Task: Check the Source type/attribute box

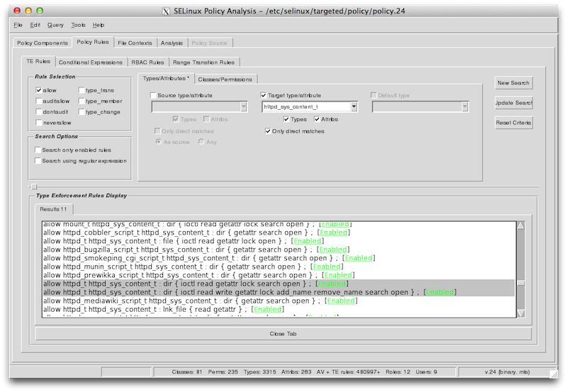Action: point(155,94)
